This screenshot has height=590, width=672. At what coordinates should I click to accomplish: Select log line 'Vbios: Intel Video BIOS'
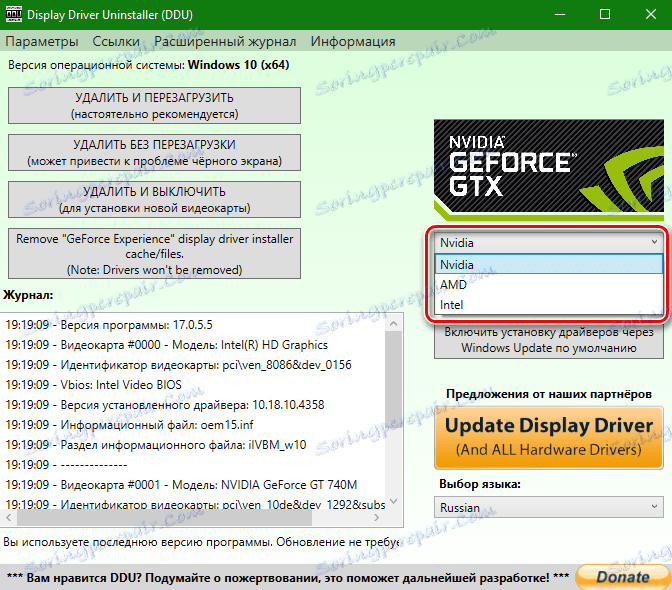click(93, 385)
